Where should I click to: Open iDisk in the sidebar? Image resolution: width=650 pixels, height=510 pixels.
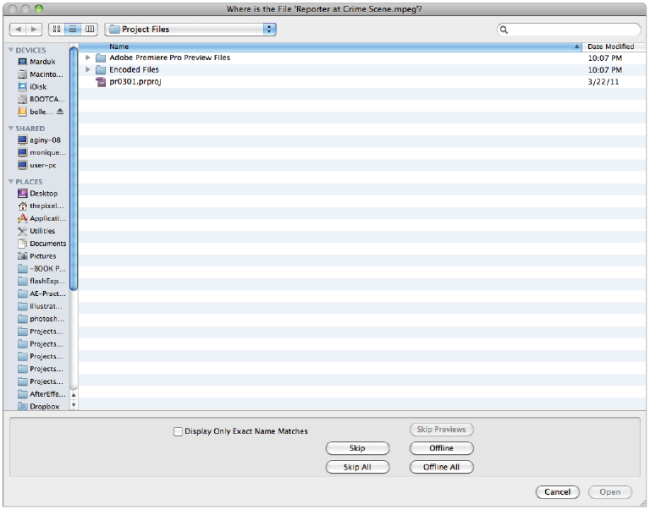pyautogui.click(x=38, y=87)
